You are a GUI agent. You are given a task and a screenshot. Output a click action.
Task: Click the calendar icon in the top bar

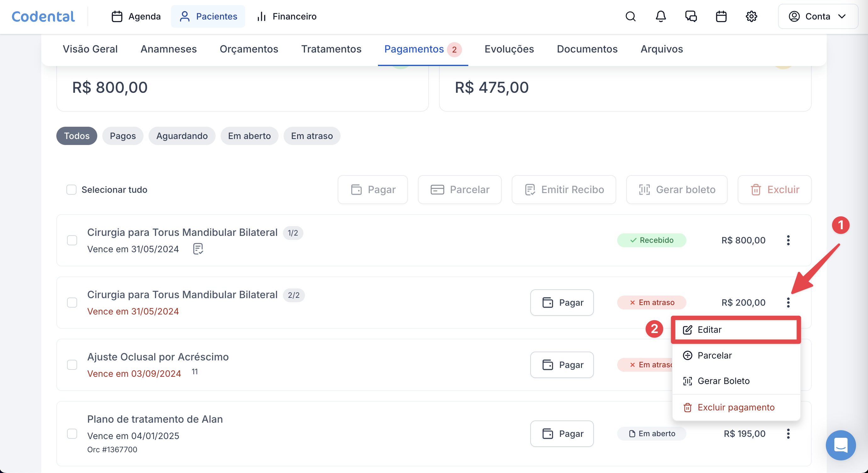point(721,16)
